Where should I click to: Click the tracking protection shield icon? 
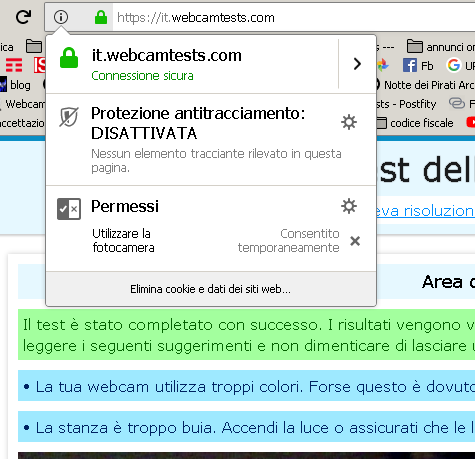pyautogui.click(x=69, y=117)
